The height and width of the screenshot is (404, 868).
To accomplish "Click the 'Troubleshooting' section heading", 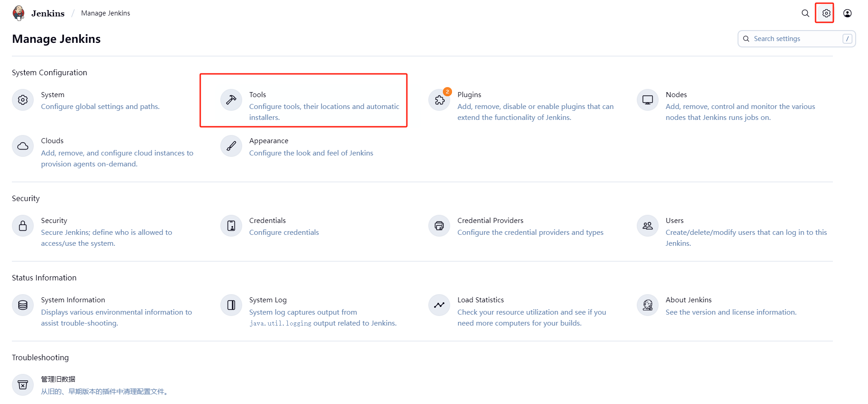I will (x=40, y=357).
